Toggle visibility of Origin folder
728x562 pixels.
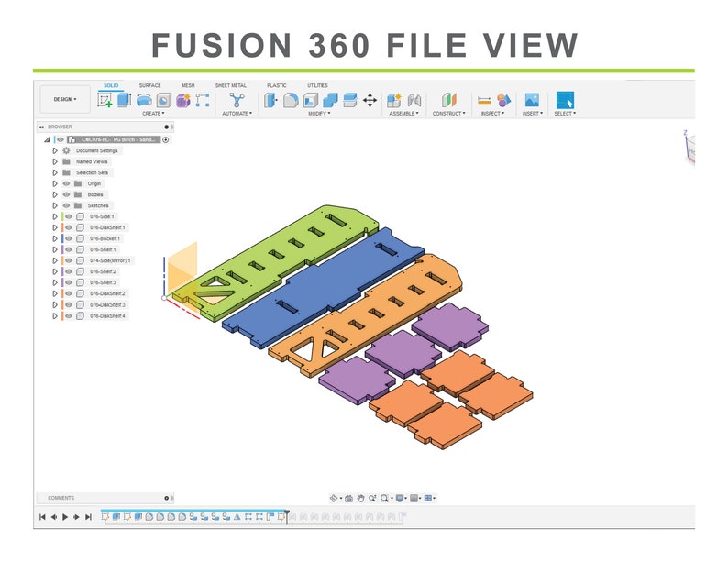pyautogui.click(x=66, y=183)
